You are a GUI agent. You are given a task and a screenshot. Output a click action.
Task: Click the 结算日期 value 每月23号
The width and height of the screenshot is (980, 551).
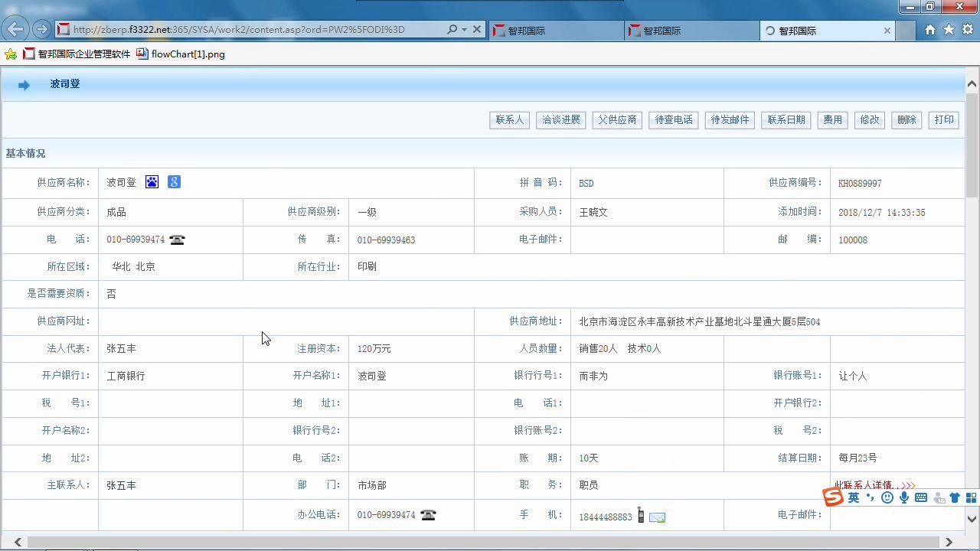tap(857, 458)
